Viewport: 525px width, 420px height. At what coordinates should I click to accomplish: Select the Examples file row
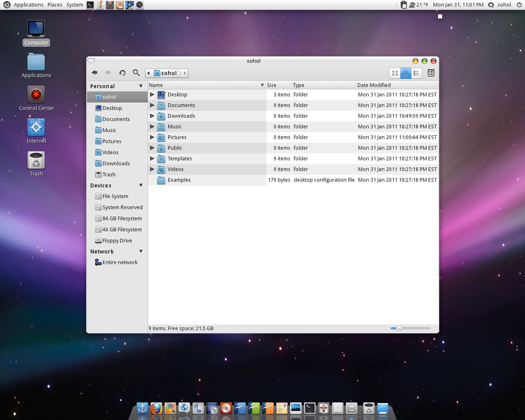tap(179, 180)
